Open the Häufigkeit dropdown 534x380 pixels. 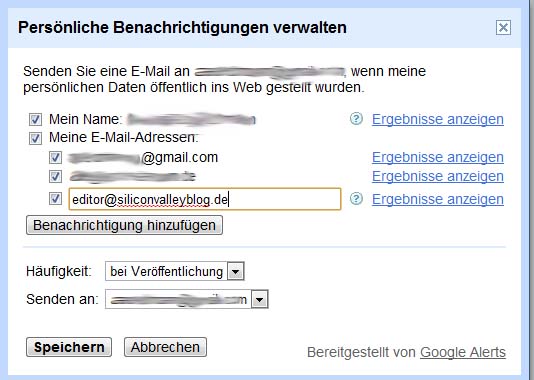[175, 271]
